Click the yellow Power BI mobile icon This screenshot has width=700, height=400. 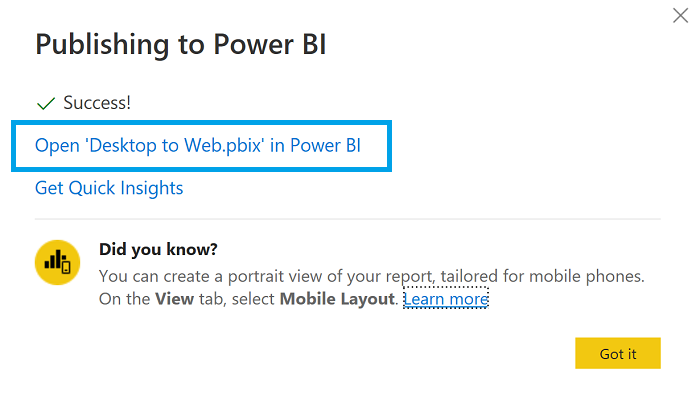tap(58, 262)
